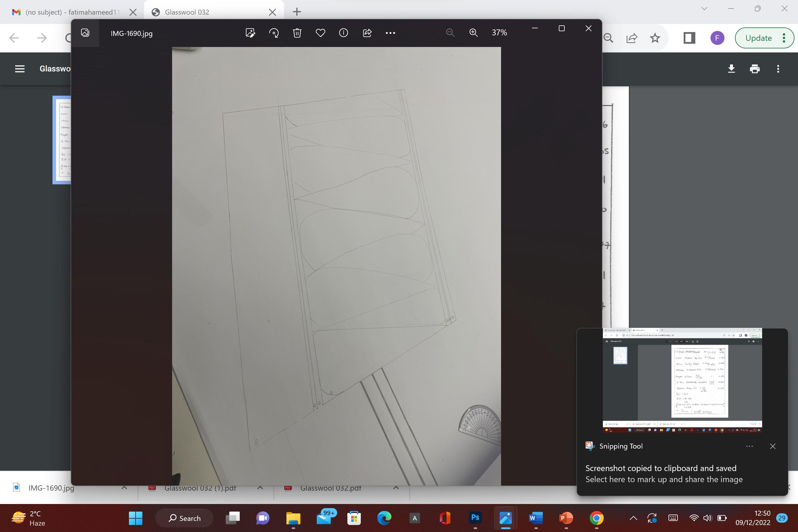The height and width of the screenshot is (532, 798).
Task: Rotate the image in Photos
Action: (274, 33)
